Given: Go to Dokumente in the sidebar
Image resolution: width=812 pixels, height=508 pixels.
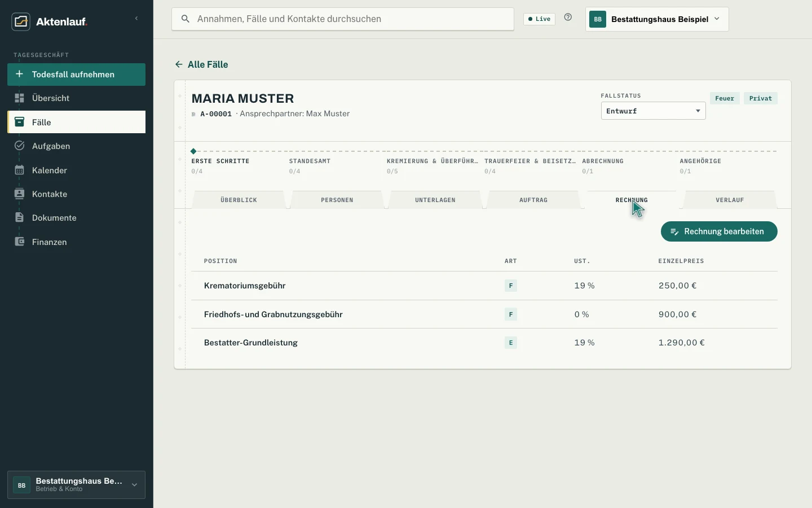Looking at the screenshot, I should tap(76, 217).
